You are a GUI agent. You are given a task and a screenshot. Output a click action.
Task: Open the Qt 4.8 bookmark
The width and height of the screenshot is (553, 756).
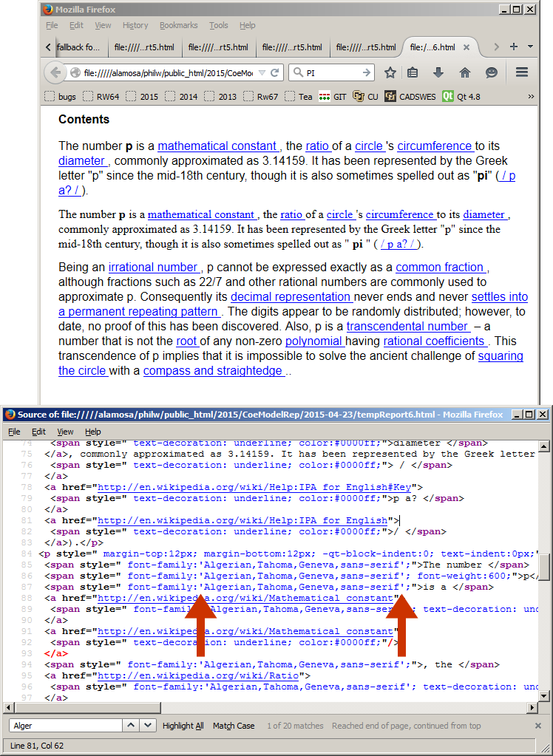pos(461,96)
